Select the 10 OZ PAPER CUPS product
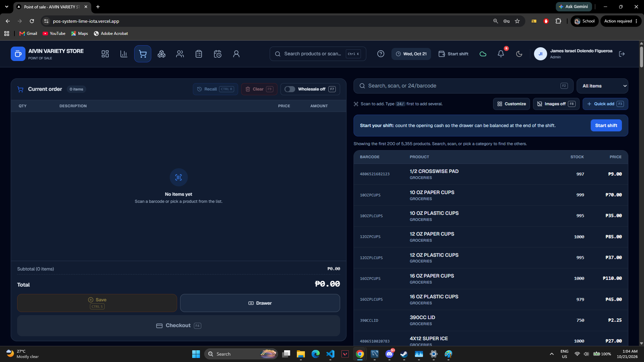Screen dimensions: 644x362 (x=491, y=195)
